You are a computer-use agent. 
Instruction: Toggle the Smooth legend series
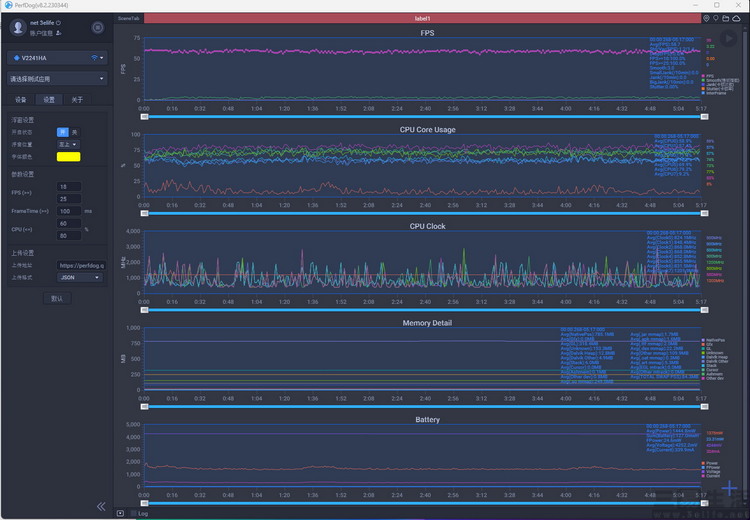[720, 80]
